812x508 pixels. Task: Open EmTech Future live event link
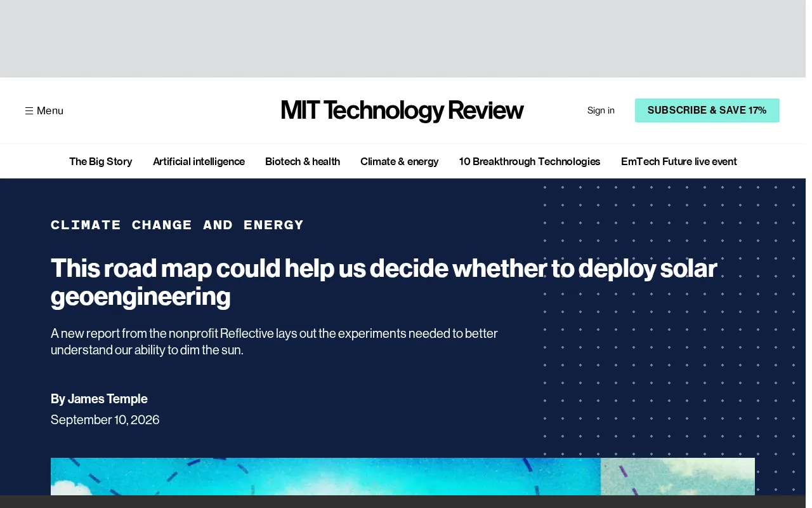(x=679, y=161)
